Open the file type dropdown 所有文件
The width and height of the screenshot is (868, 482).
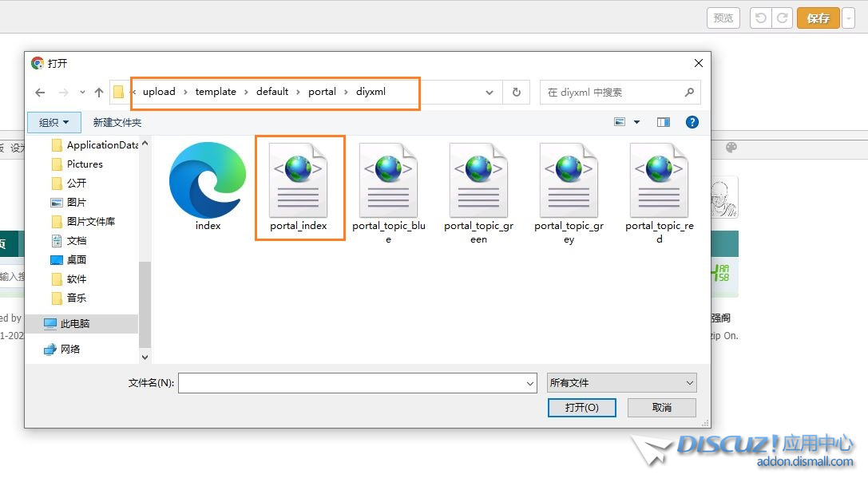622,383
